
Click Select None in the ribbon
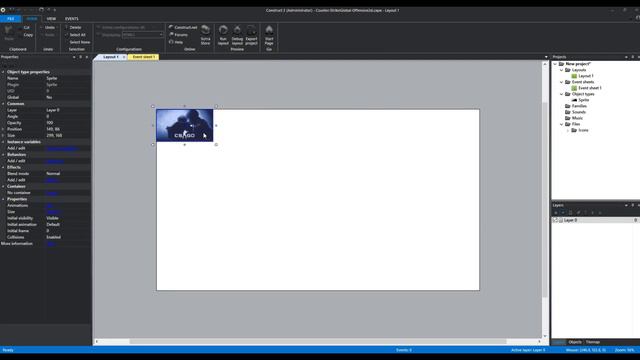click(x=78, y=42)
